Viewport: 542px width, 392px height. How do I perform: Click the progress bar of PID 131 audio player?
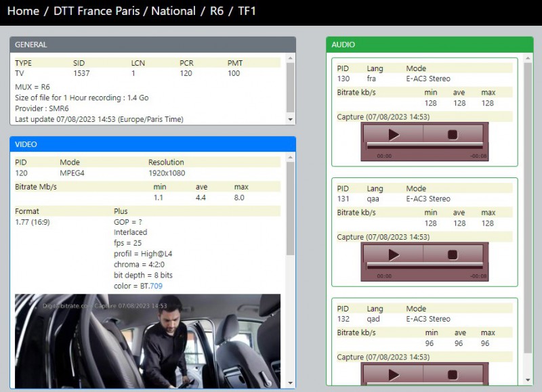(x=425, y=265)
